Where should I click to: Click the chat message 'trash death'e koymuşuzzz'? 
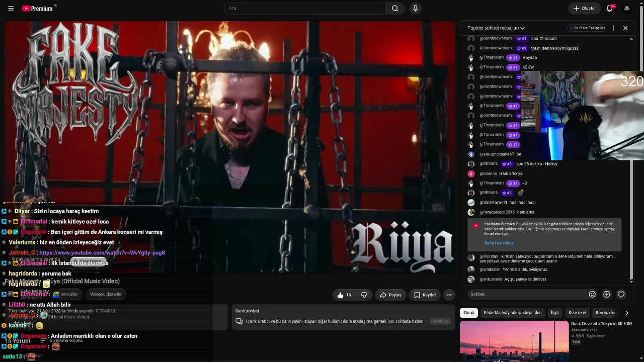[x=554, y=48]
